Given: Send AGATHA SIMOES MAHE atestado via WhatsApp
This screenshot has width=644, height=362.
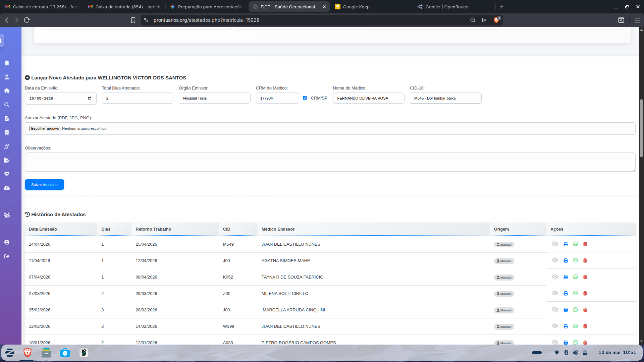Looking at the screenshot, I should [576, 260].
